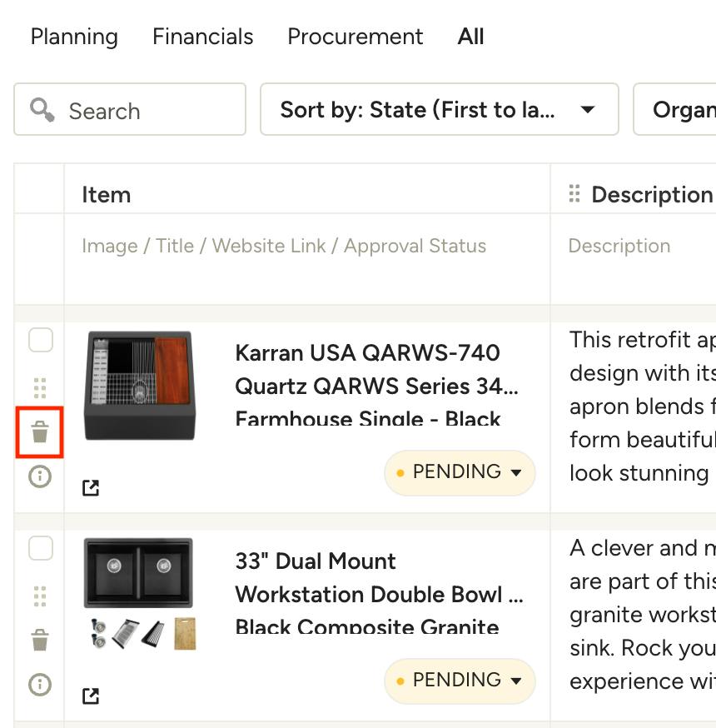This screenshot has height=728, width=716.
Task: Focus the Search input field
Action: (130, 109)
